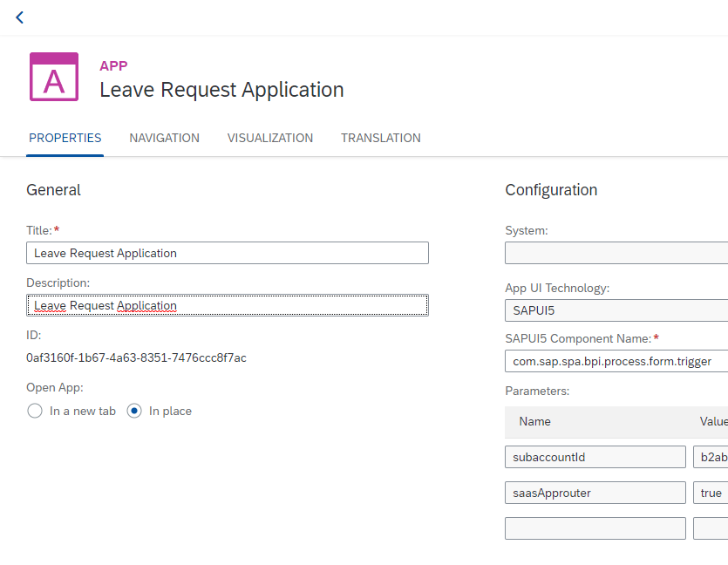Open the Visualization tab
Viewport: 728px width, 565px height.
270,138
